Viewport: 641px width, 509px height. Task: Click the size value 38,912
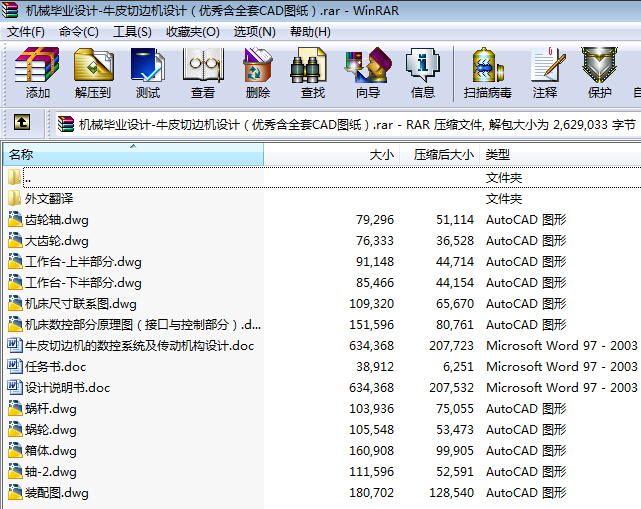click(375, 367)
